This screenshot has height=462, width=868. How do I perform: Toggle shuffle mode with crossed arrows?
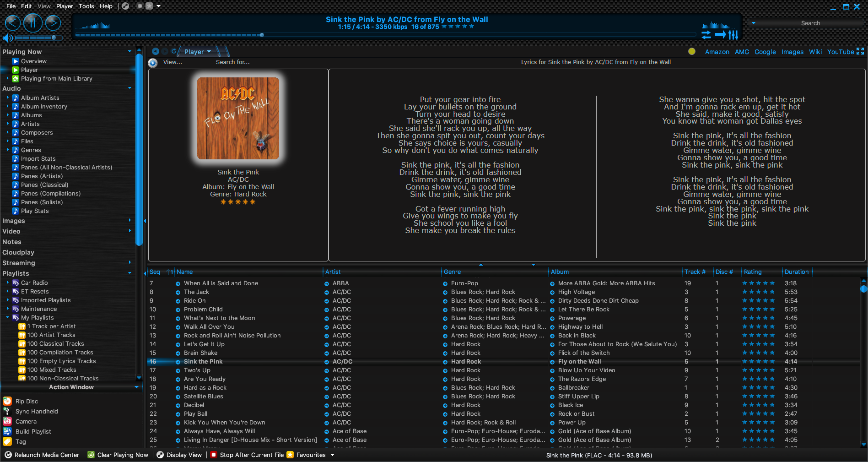coord(706,35)
